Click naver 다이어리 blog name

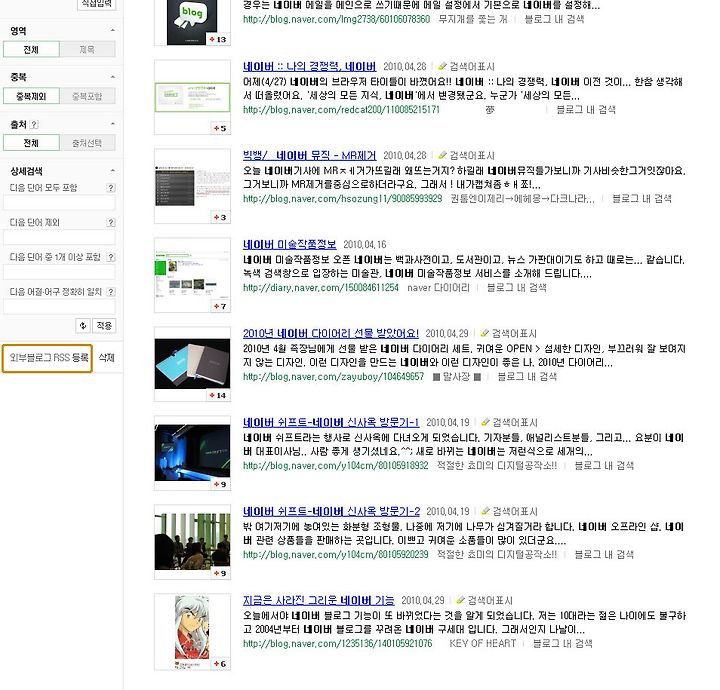439,288
